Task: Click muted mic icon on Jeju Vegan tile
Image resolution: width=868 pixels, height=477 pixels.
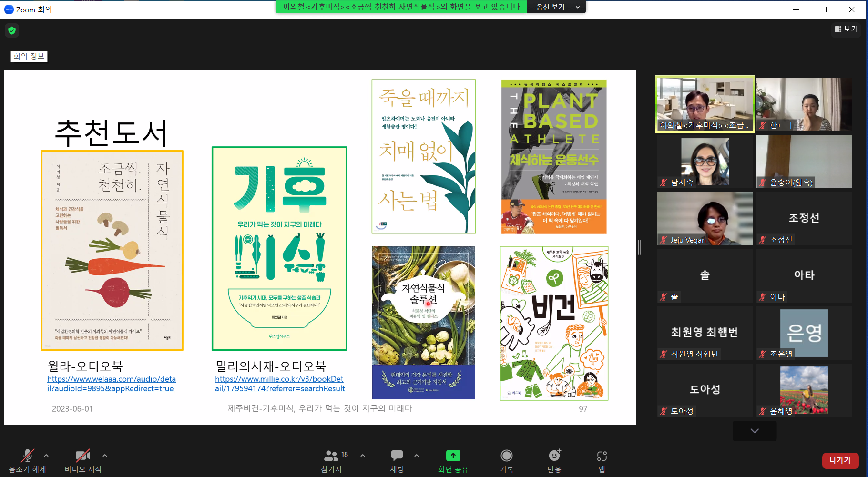Action: point(664,240)
